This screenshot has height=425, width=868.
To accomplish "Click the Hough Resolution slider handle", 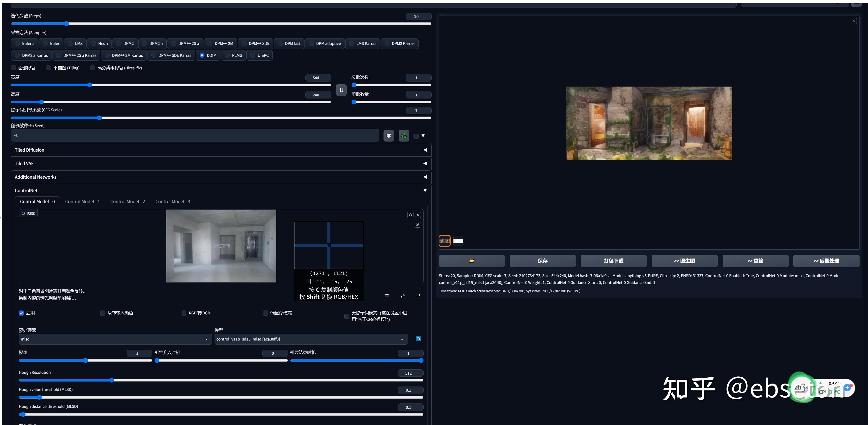I will click(x=112, y=380).
